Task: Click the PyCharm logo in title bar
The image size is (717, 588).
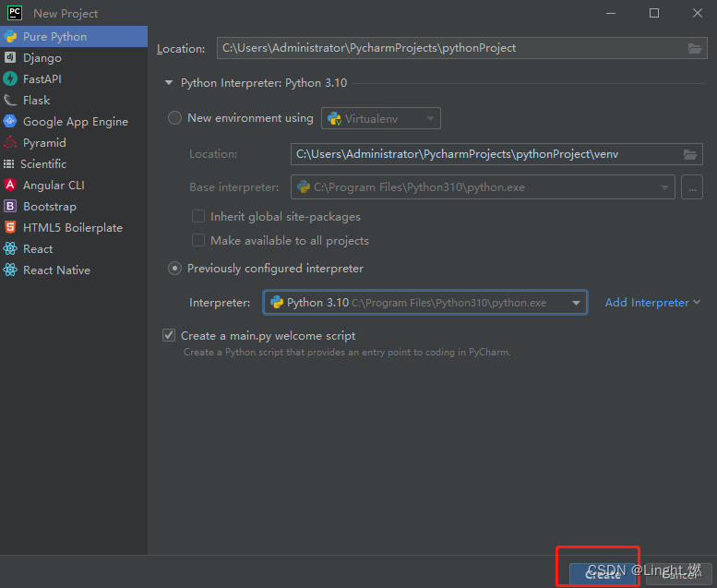Action: (x=15, y=13)
